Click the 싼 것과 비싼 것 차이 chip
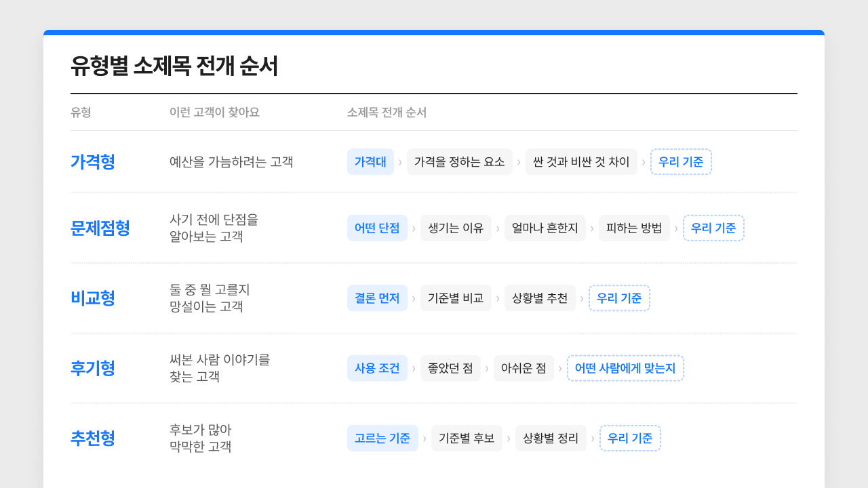The image size is (868, 488). pos(581,162)
